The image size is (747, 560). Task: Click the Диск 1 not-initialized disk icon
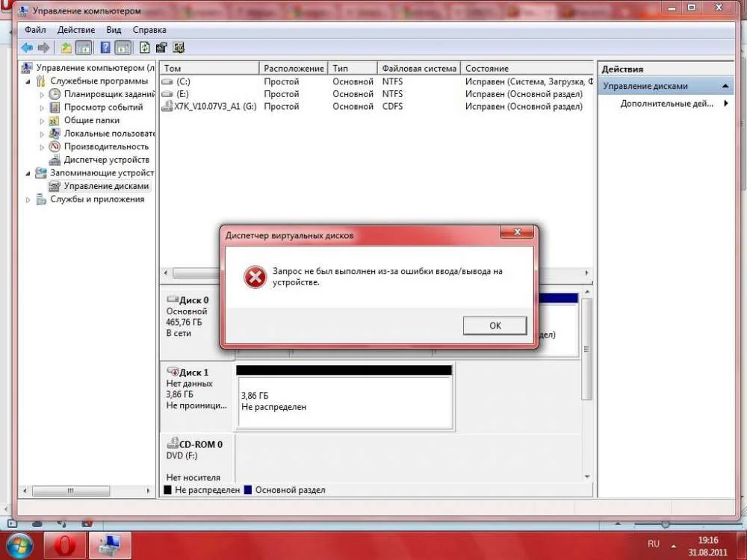pos(173,371)
